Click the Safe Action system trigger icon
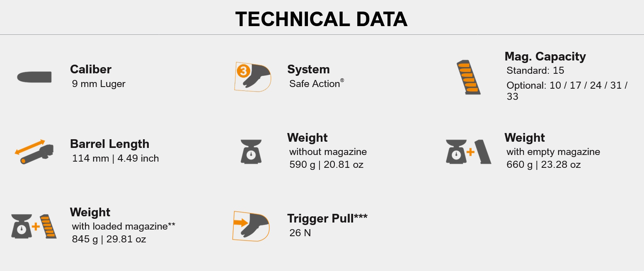644x271 pixels. click(x=252, y=76)
